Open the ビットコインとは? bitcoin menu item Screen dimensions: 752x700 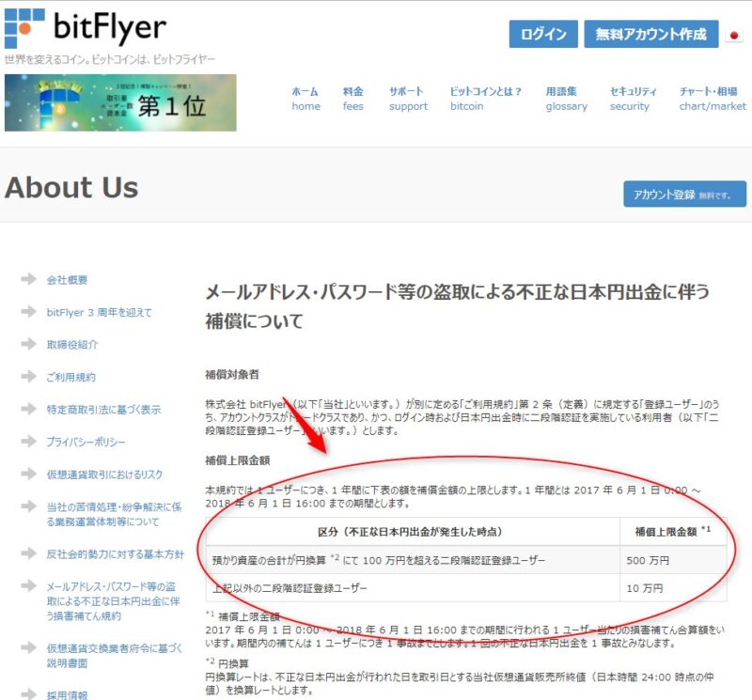tap(485, 99)
